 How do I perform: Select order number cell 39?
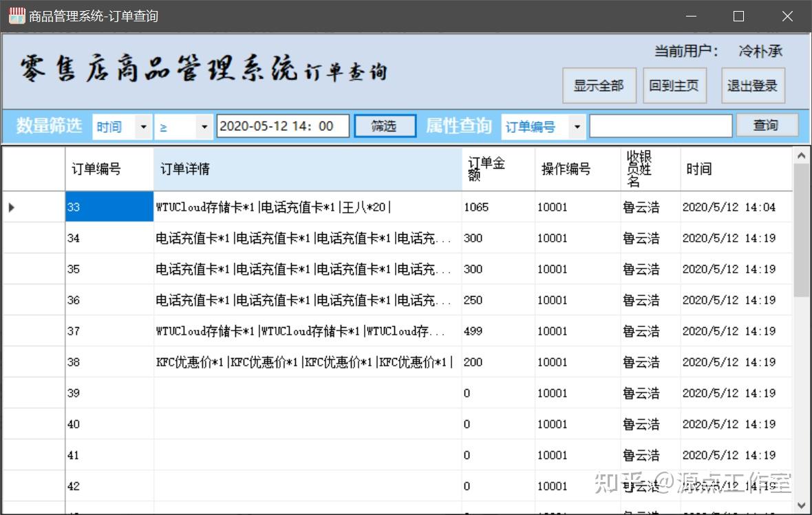coord(109,393)
